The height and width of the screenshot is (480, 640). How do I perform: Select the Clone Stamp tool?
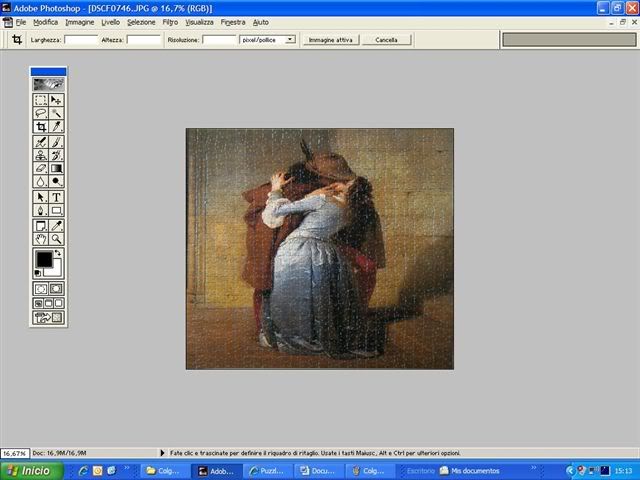40,155
